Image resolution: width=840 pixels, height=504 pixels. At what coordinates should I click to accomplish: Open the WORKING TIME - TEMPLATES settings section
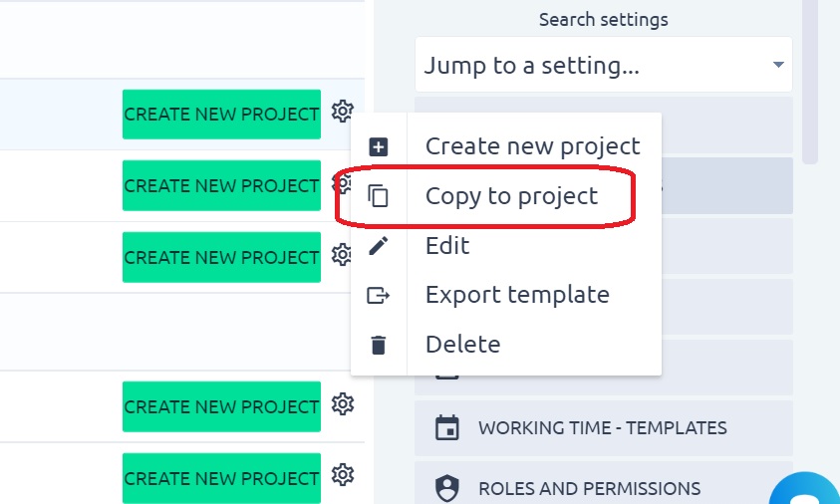(602, 428)
